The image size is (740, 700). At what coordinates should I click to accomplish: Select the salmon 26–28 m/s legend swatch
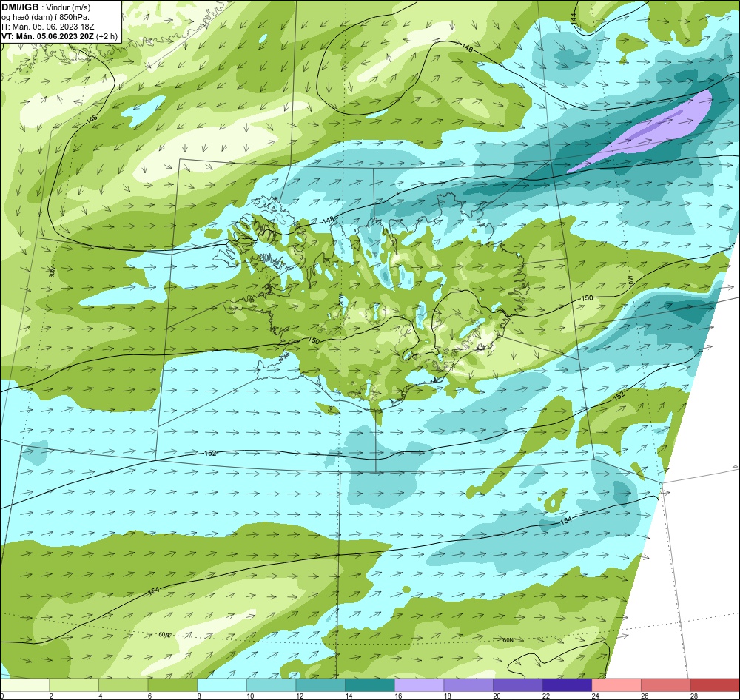[665, 684]
